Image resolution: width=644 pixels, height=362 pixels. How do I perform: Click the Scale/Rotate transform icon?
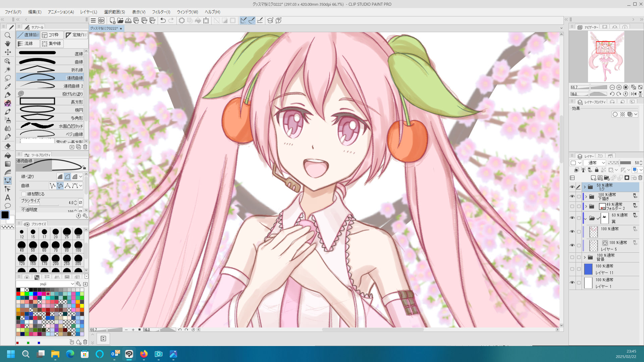pos(206,20)
